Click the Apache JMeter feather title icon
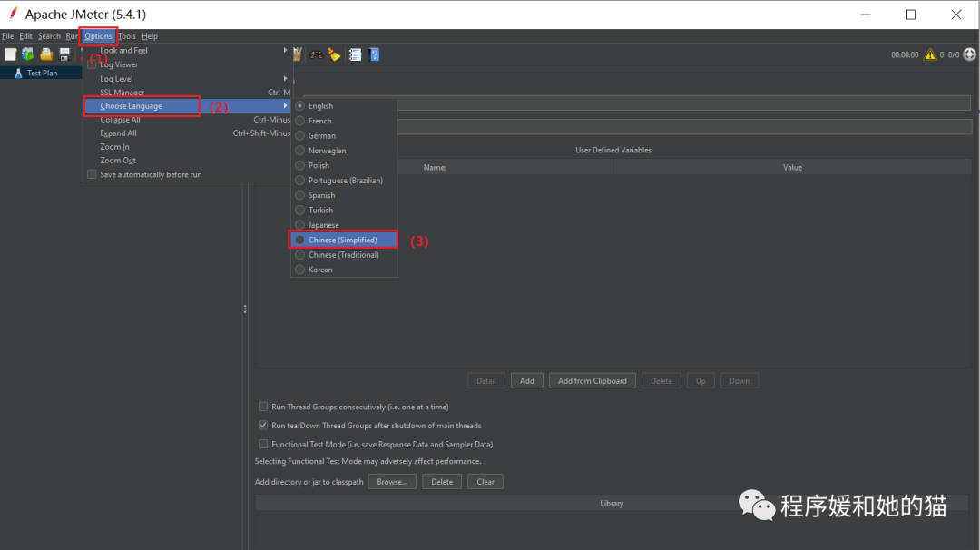The width and height of the screenshot is (980, 550). tap(13, 14)
